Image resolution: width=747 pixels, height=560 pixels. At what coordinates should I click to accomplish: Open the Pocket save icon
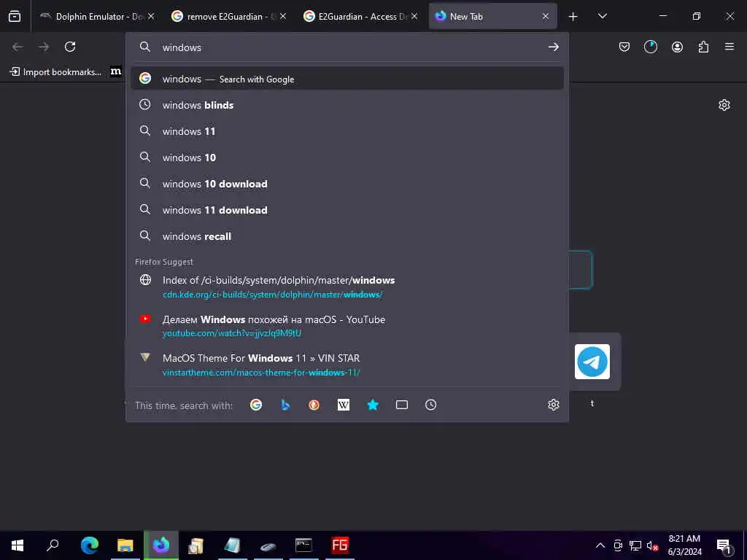coord(624,47)
